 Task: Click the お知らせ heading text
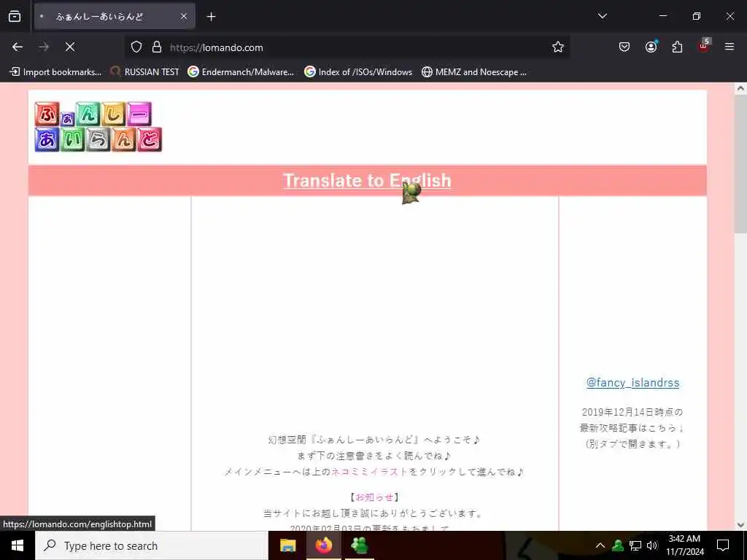point(374,497)
